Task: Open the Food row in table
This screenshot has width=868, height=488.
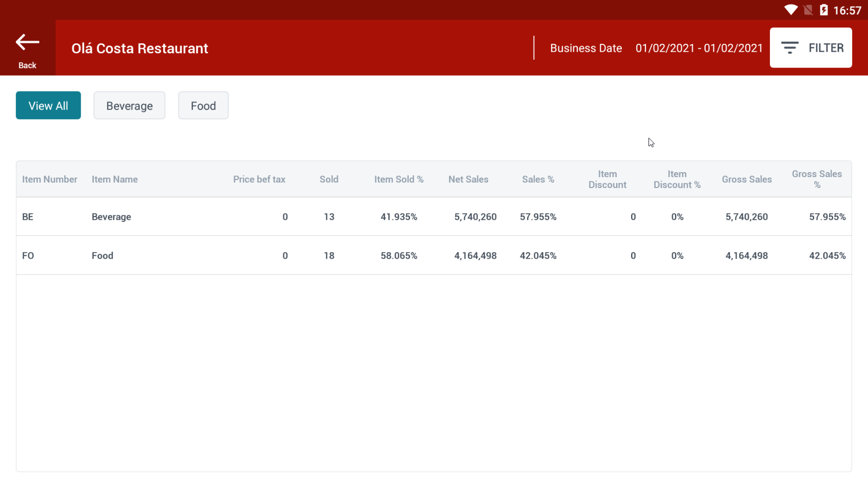Action: pyautogui.click(x=103, y=256)
